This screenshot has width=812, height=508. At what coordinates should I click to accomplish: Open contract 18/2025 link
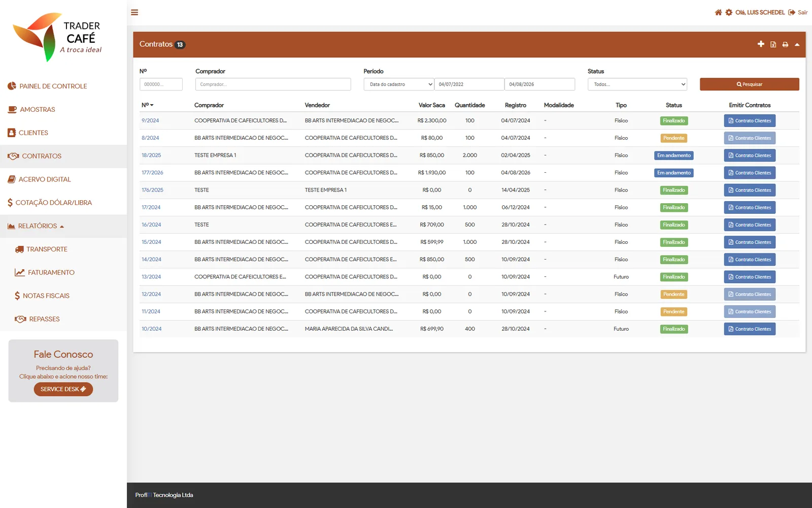[151, 155]
